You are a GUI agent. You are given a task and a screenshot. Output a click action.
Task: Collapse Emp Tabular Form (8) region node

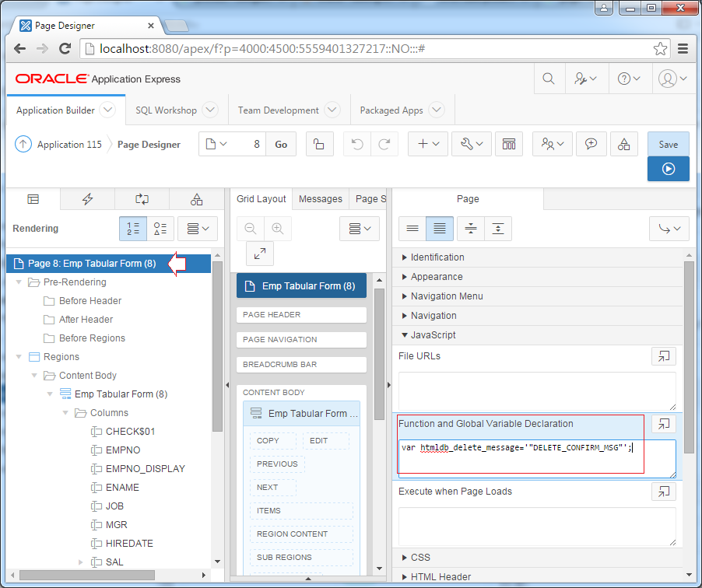[50, 394]
